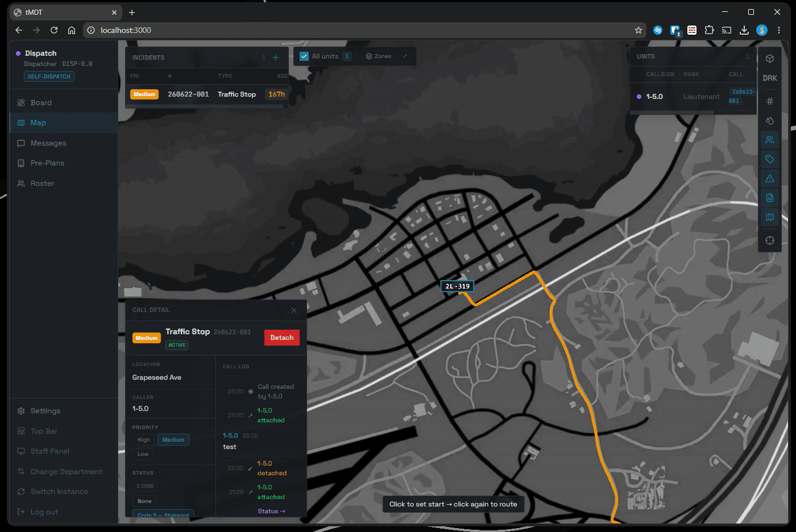Open the Staff Panel sidebar item
The width and height of the screenshot is (796, 532).
pyautogui.click(x=64, y=451)
